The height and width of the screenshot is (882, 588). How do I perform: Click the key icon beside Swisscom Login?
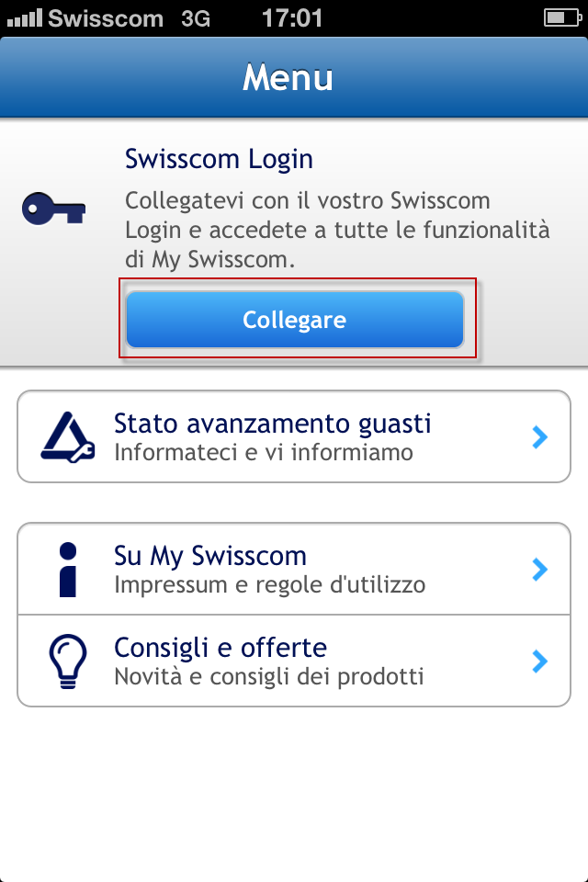(x=52, y=209)
